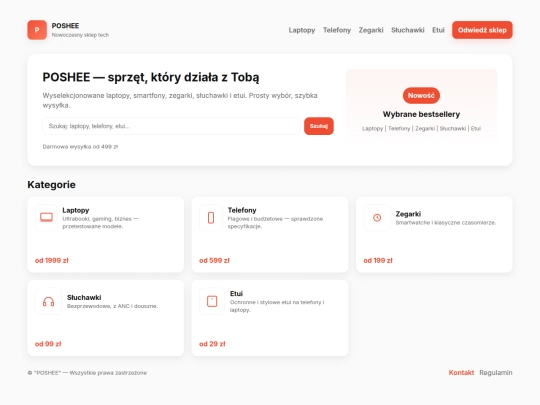
Task: Focus the Szukaj search input field
Action: point(171,126)
